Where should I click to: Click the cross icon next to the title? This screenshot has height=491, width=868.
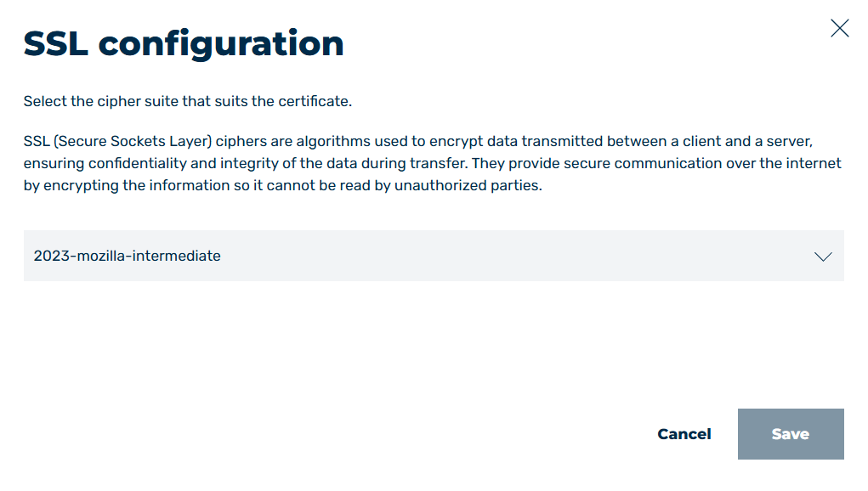point(839,28)
